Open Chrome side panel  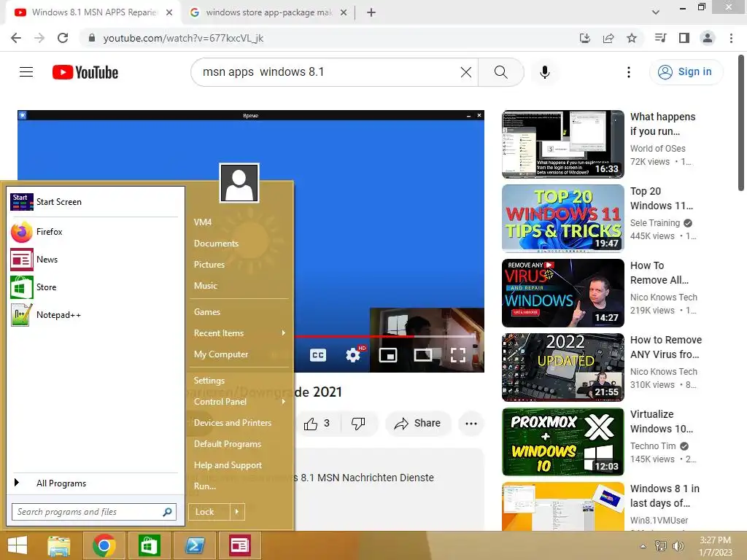pyautogui.click(x=684, y=38)
